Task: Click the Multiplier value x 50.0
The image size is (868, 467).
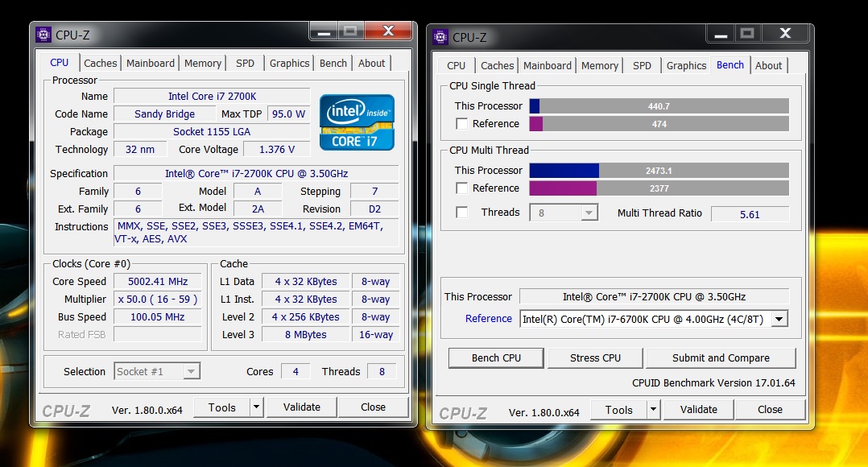Action: (158, 300)
